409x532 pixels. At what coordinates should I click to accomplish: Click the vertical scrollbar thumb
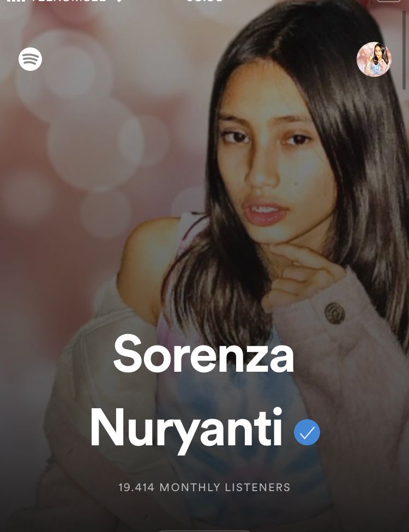(404, 50)
